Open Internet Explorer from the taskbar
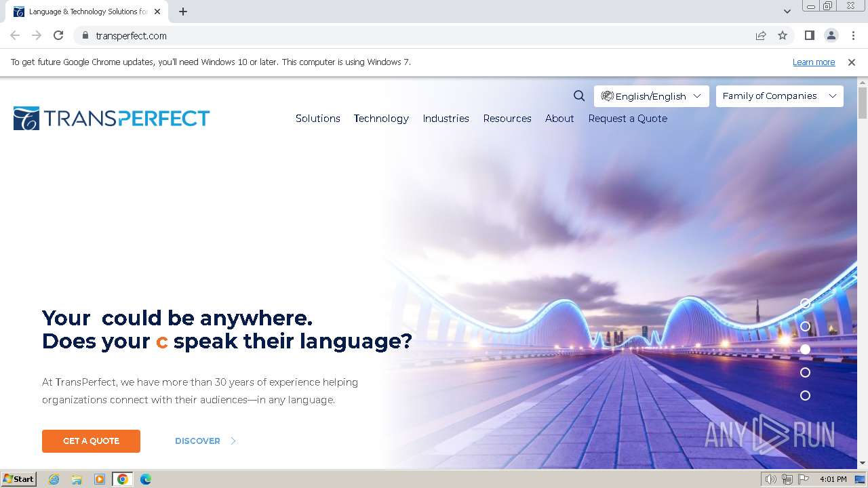Image resolution: width=868 pixels, height=488 pixels. point(54,479)
